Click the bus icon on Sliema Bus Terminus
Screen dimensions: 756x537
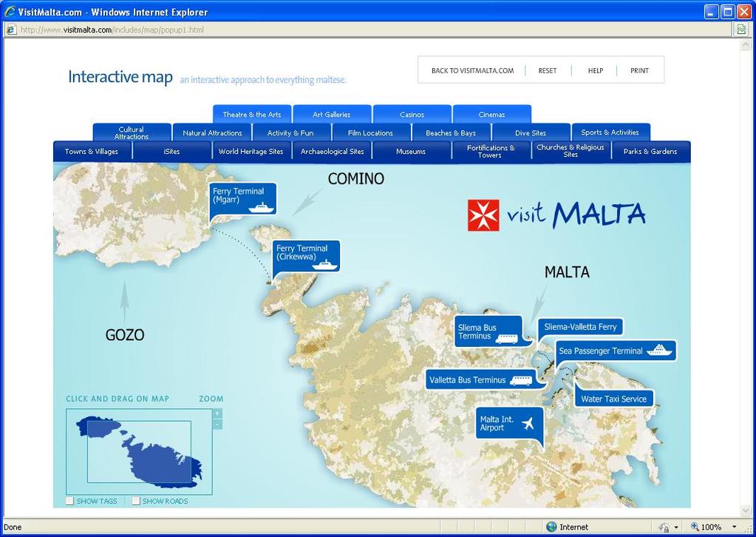[507, 339]
